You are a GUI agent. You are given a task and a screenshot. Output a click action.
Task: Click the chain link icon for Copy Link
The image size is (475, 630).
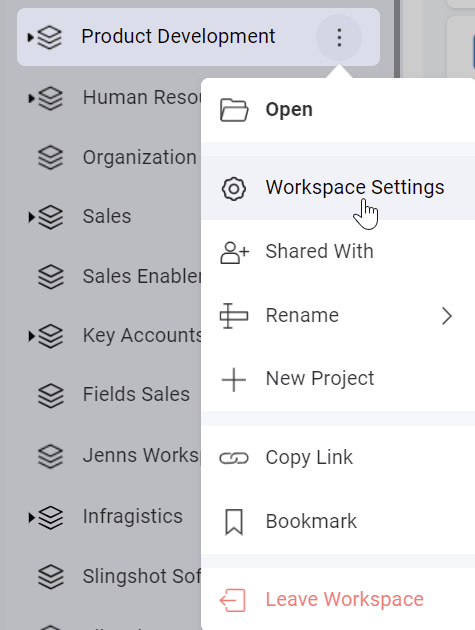point(234,458)
